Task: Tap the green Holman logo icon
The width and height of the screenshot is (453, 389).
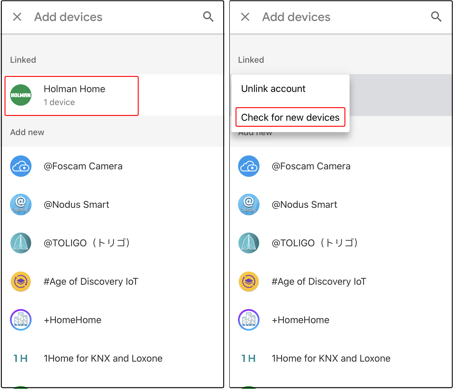Action: pyautogui.click(x=21, y=95)
